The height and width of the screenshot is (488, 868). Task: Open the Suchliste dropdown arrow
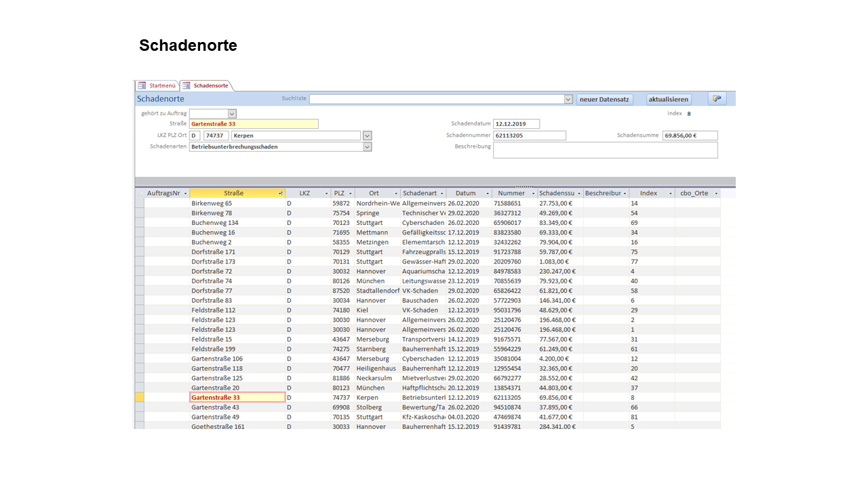tap(568, 99)
